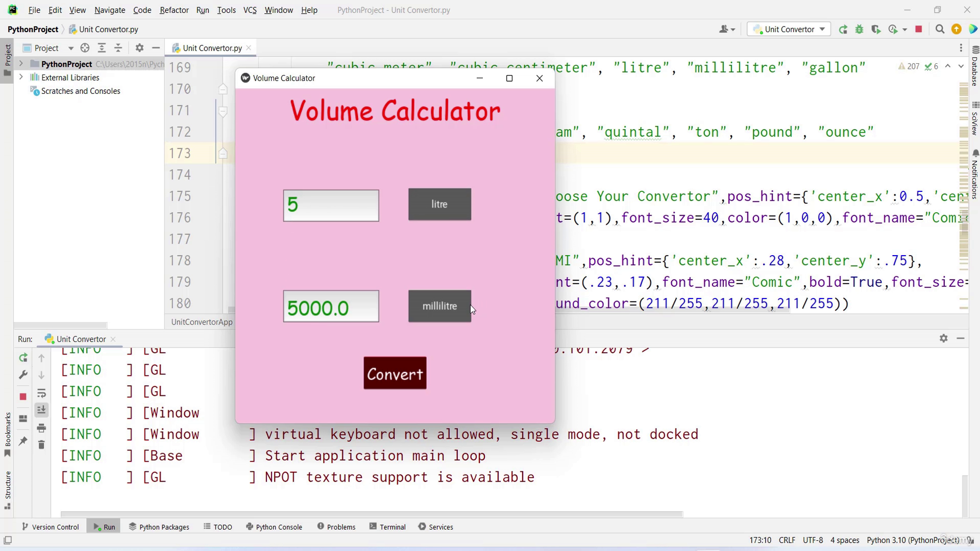Print console output icon

(41, 428)
